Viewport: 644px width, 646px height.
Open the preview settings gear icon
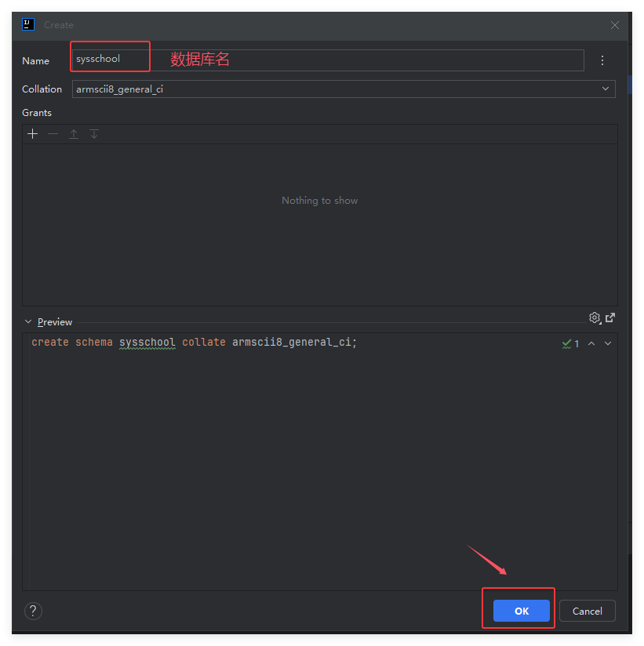click(595, 318)
